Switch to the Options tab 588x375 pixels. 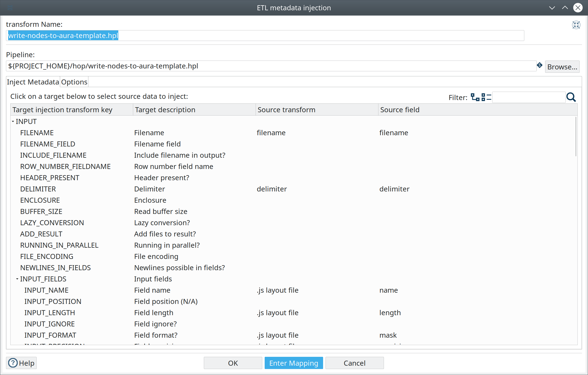coord(74,82)
